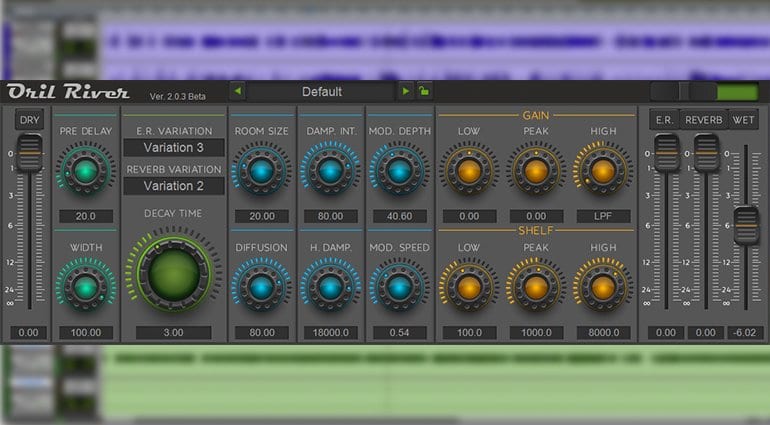Toggle the green preset lock icon
Viewport: 770px width, 425px height.
click(x=424, y=91)
